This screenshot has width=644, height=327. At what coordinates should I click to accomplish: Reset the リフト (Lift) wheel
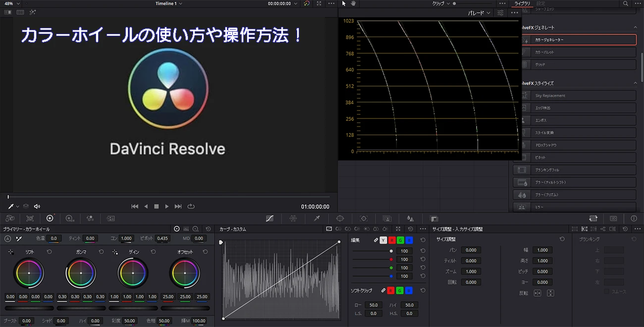[x=49, y=252]
